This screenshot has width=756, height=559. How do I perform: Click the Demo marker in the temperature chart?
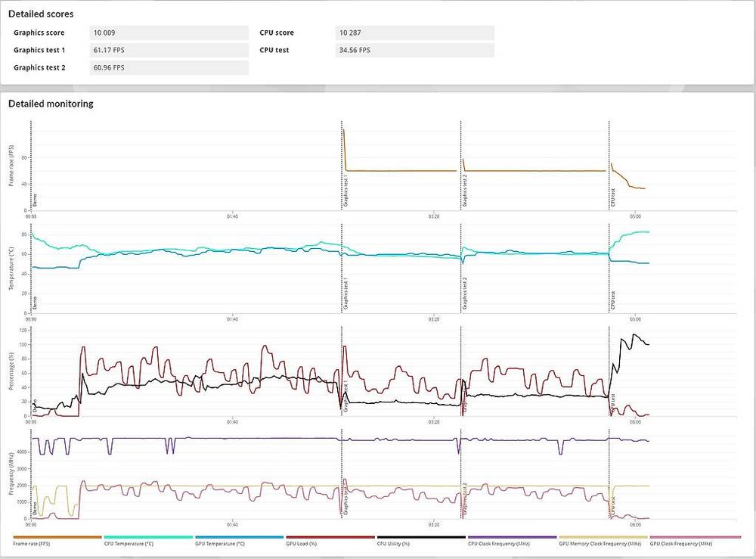[x=35, y=303]
